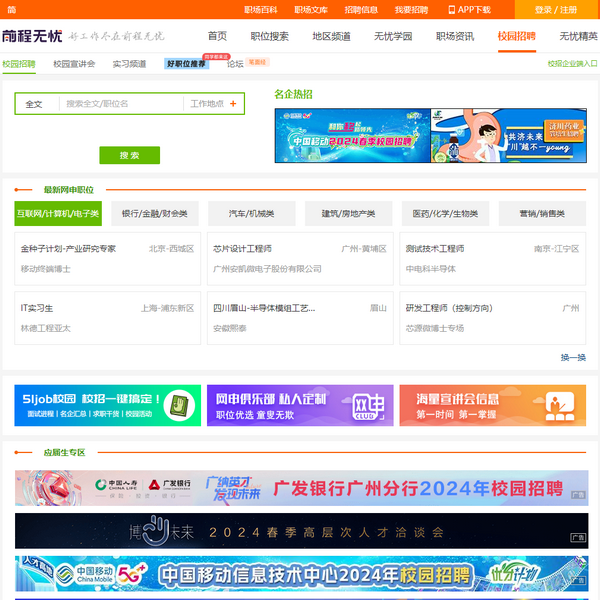Select the 互联网/计算机/电子类 category tab
The image size is (600, 600).
tap(58, 214)
